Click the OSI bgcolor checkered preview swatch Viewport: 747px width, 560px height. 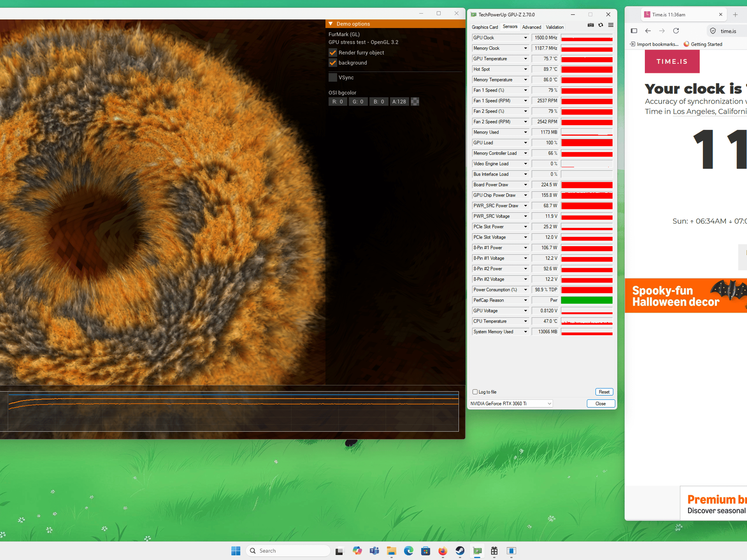tap(415, 102)
